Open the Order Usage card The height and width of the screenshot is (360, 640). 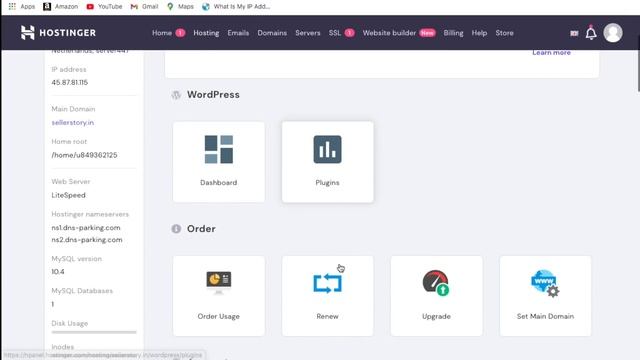[x=219, y=296]
